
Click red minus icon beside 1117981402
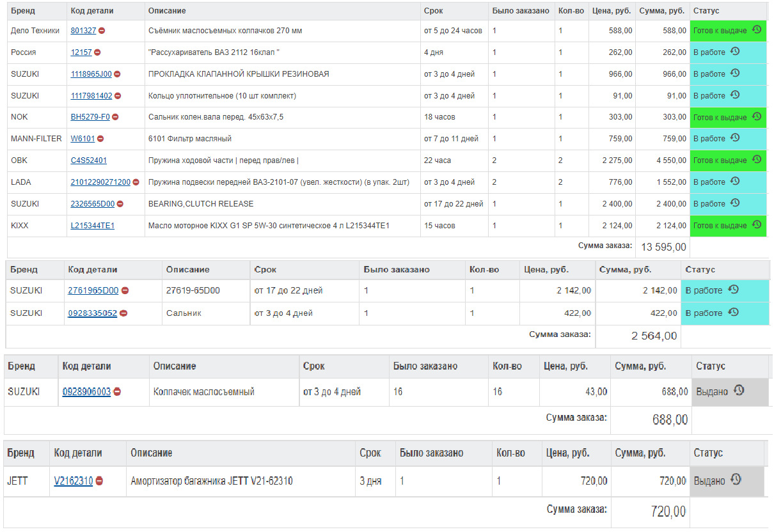click(118, 96)
